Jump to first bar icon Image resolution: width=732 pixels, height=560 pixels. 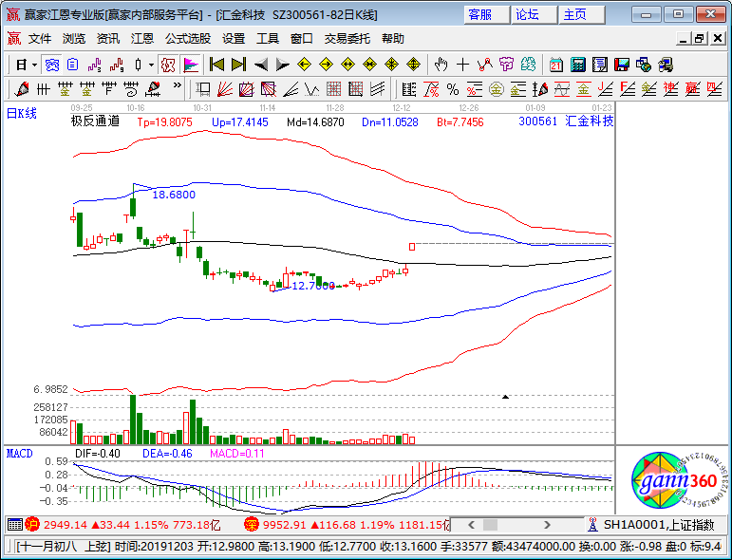(216, 65)
